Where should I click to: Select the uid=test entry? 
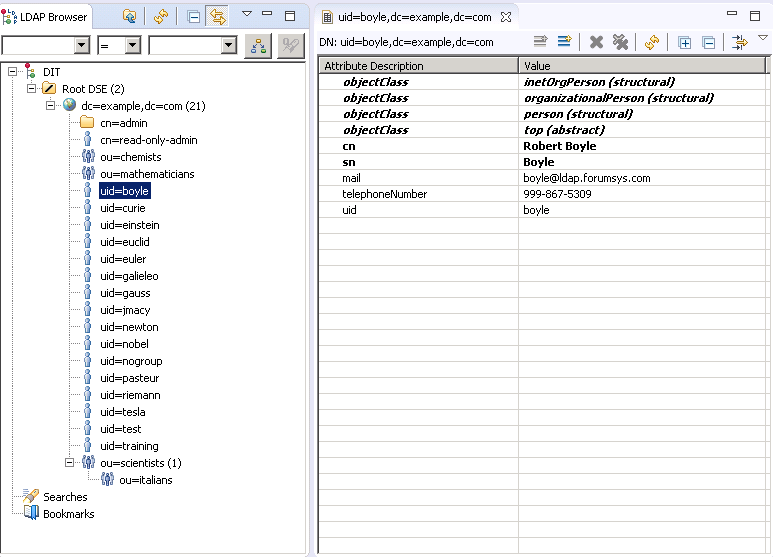coord(121,429)
